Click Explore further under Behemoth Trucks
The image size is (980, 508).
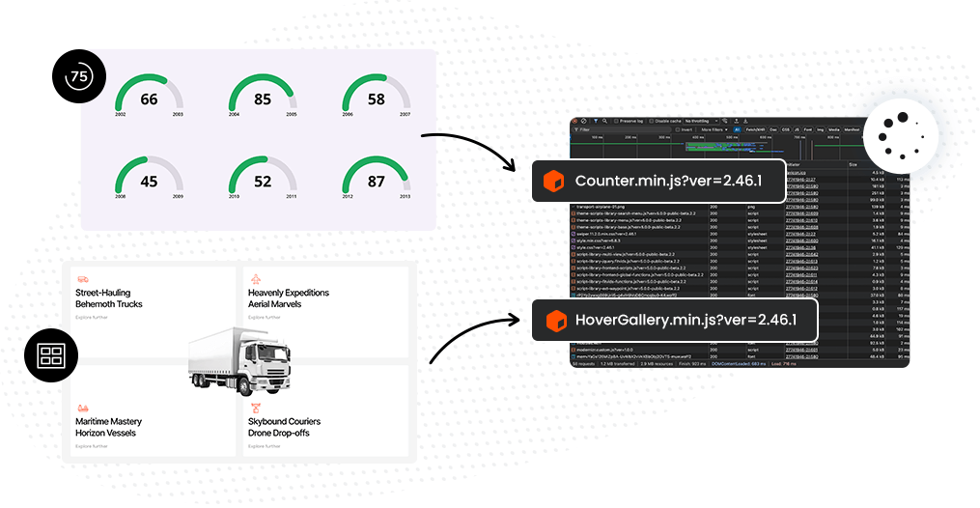pos(92,317)
